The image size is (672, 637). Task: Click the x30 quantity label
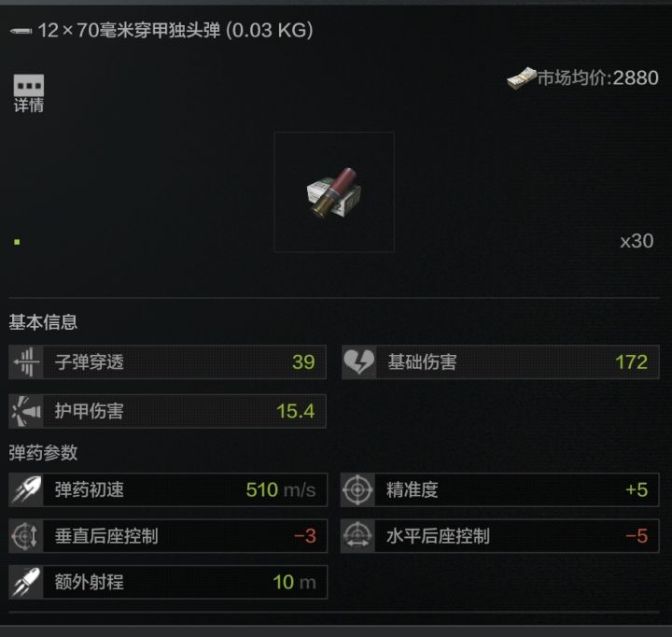click(637, 241)
